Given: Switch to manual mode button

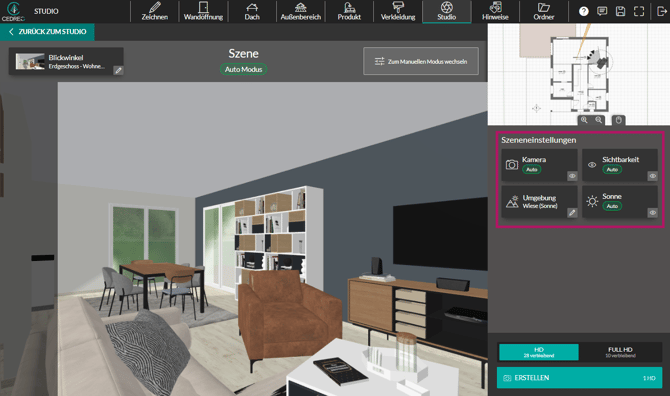Looking at the screenshot, I should click(x=421, y=62).
